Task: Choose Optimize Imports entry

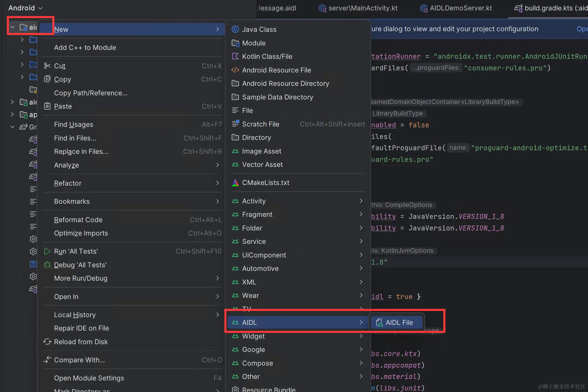Action: (x=132, y=233)
